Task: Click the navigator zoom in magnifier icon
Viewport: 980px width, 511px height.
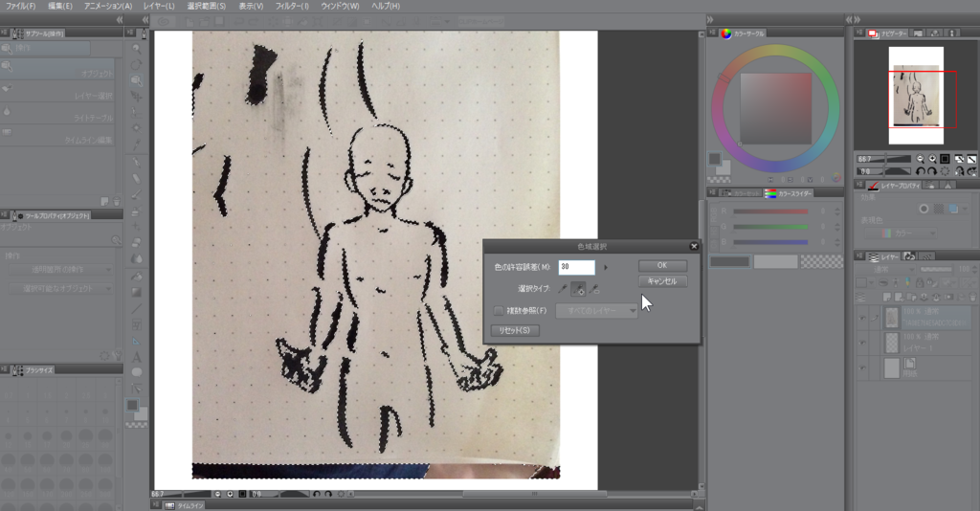Action: 932,159
